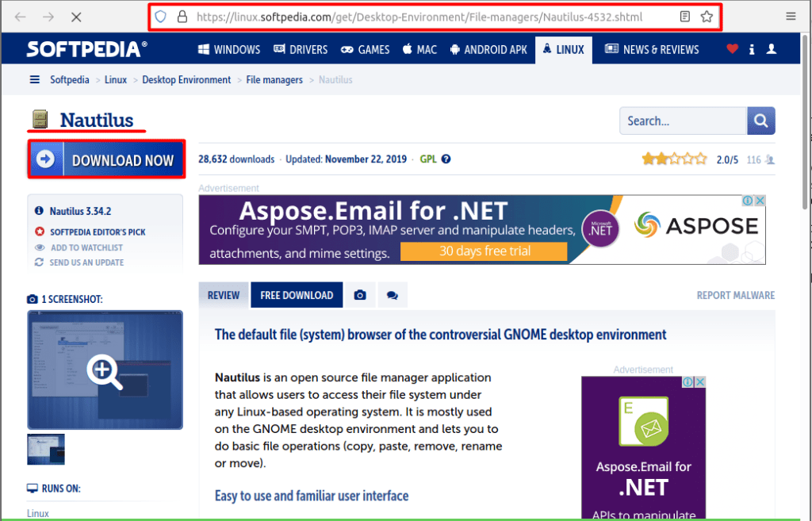Go to File managers breadcrumb link
Image resolution: width=812 pixels, height=521 pixels.
click(274, 80)
